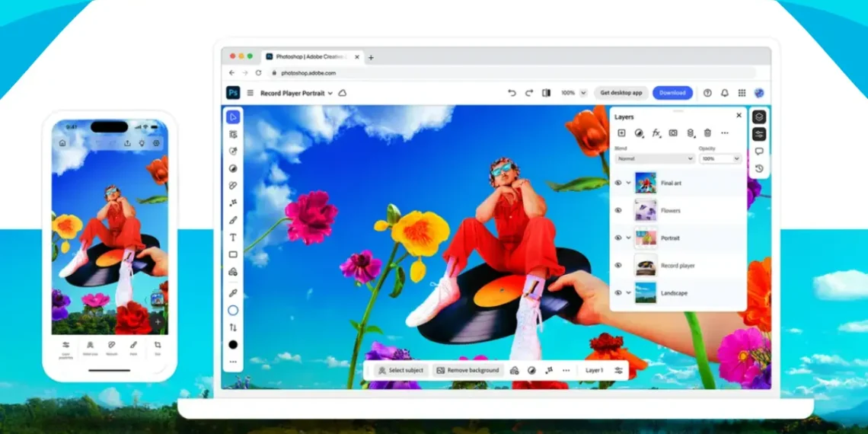Click the Undo arrow in top bar
This screenshot has width=868, height=434.
[512, 93]
